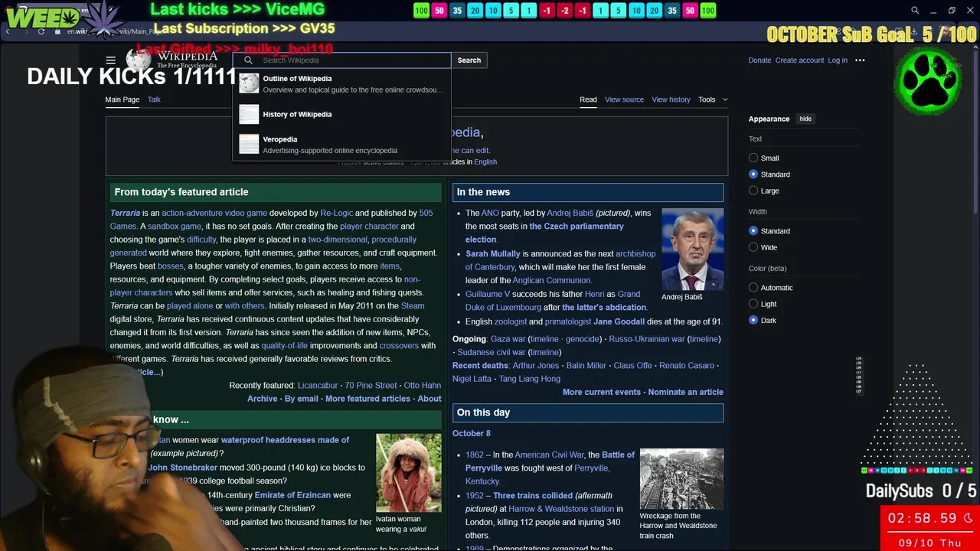Select Standard text size
Image resolution: width=980 pixels, height=551 pixels.
point(753,174)
